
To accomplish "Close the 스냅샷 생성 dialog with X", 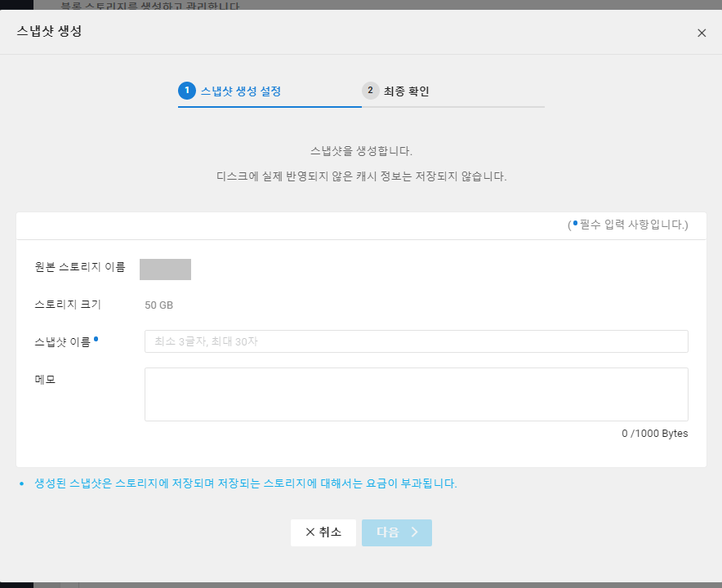I will tap(702, 33).
